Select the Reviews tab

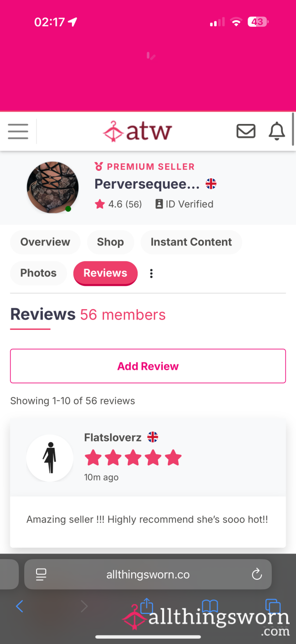tap(106, 273)
